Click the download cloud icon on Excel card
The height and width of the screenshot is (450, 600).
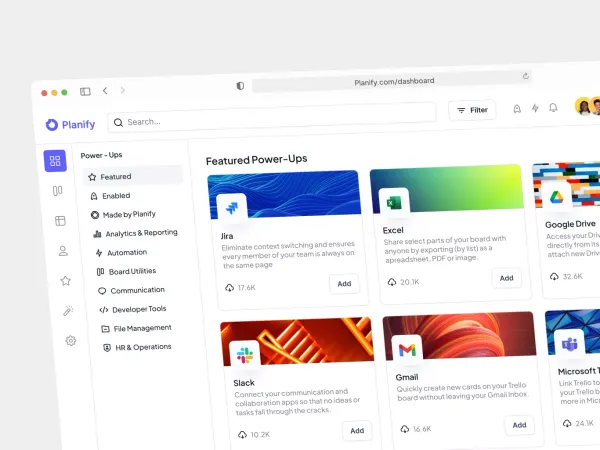pos(392,282)
